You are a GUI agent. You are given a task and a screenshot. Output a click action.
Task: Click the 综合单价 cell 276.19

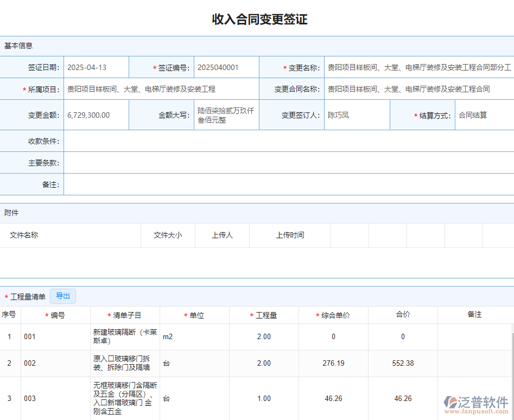coord(333,363)
